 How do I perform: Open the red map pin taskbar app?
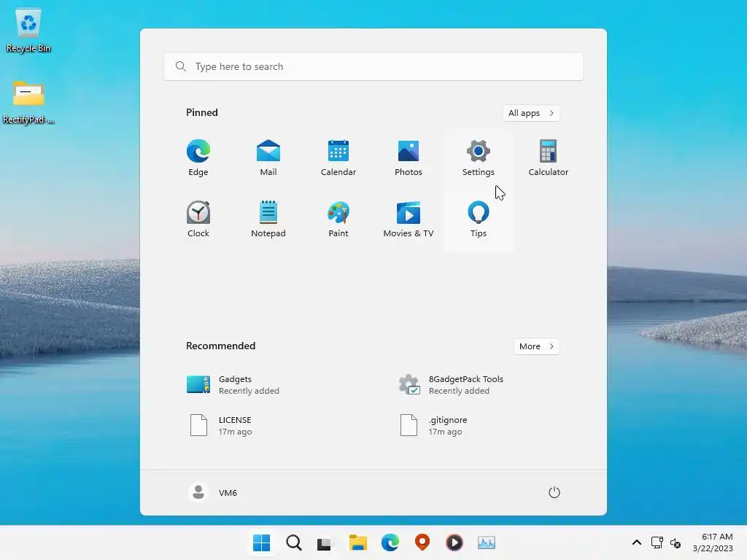tap(422, 542)
